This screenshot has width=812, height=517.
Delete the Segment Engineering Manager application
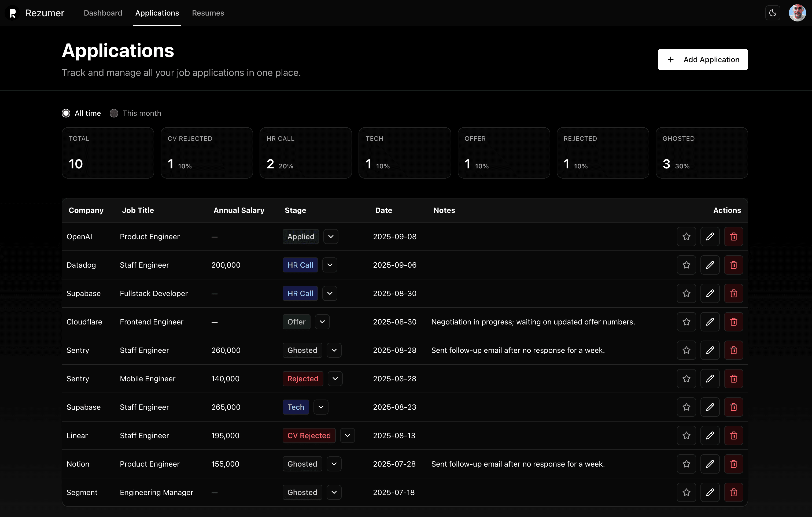(733, 492)
